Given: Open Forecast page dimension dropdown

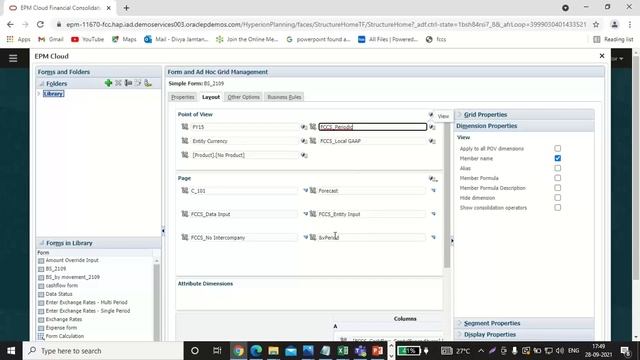Looking at the screenshot, I should (x=433, y=190).
